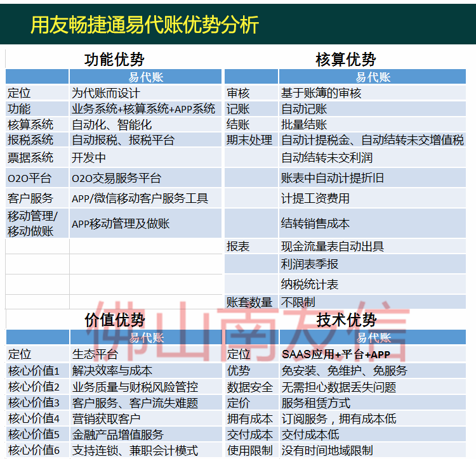Select the "使用限制" row label

point(252,450)
